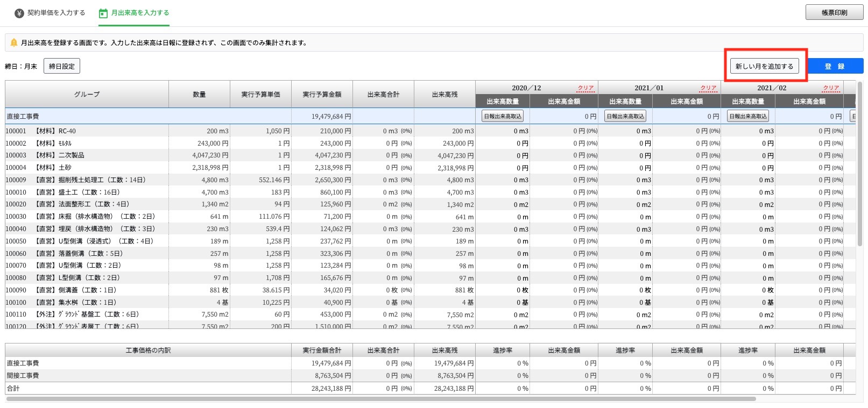868x408 pixels.
Task: Clear the 2021/02 month column
Action: coord(831,88)
